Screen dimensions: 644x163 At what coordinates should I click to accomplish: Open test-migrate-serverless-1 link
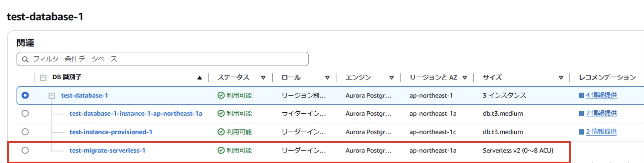pos(107,150)
